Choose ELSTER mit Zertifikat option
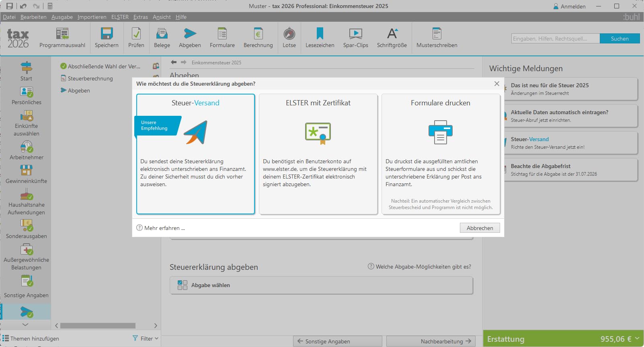 point(318,154)
